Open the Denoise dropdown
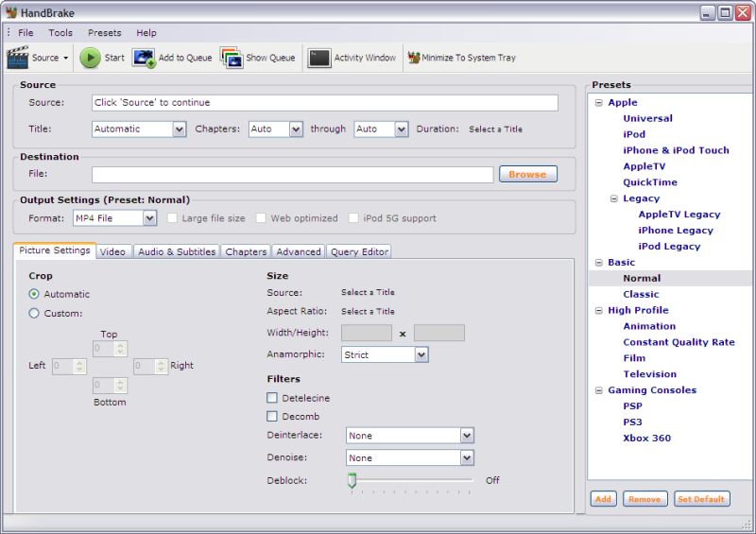The width and height of the screenshot is (756, 534). pos(467,457)
